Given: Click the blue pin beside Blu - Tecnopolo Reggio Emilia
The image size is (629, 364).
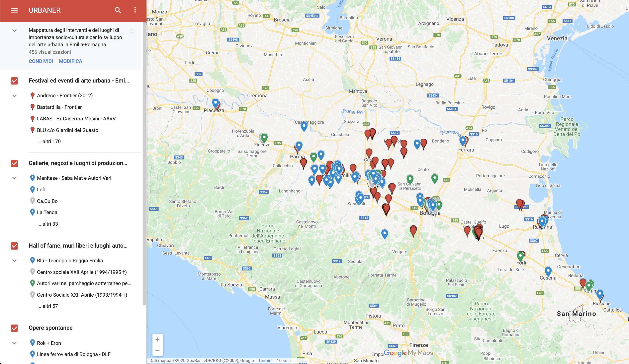Looking at the screenshot, I should [32, 260].
